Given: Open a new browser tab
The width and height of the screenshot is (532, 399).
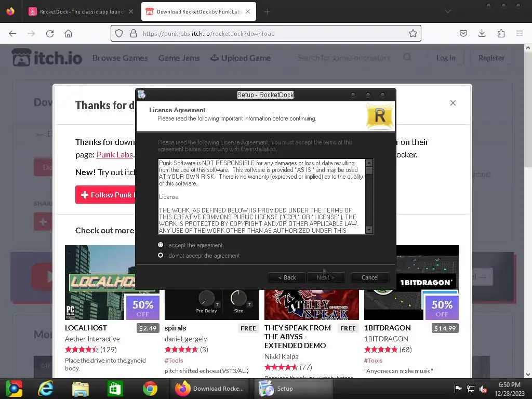Looking at the screenshot, I should pos(268,12).
